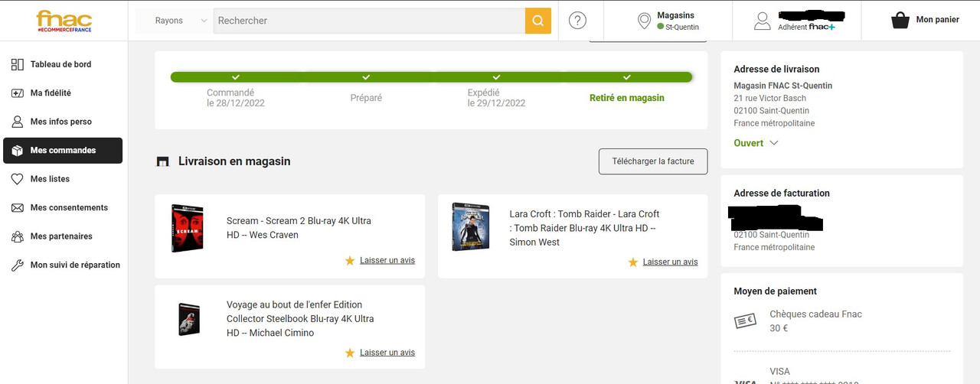Click the Fnac logo

click(64, 21)
